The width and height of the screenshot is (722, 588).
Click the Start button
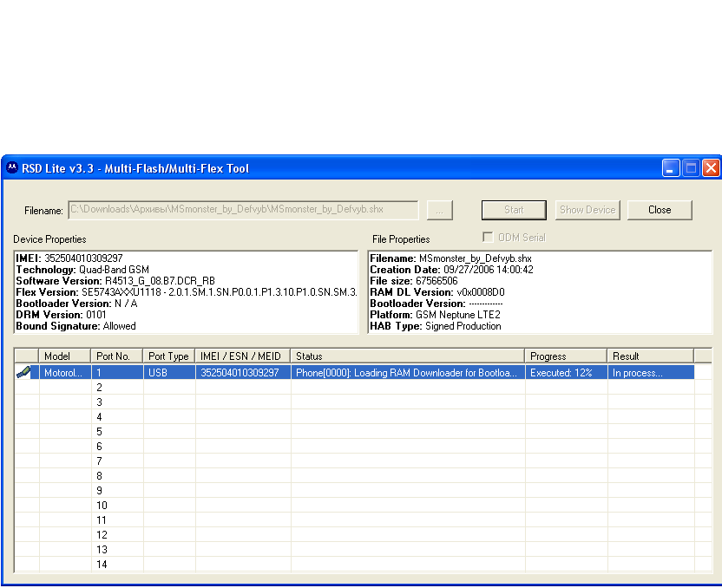[x=514, y=210]
